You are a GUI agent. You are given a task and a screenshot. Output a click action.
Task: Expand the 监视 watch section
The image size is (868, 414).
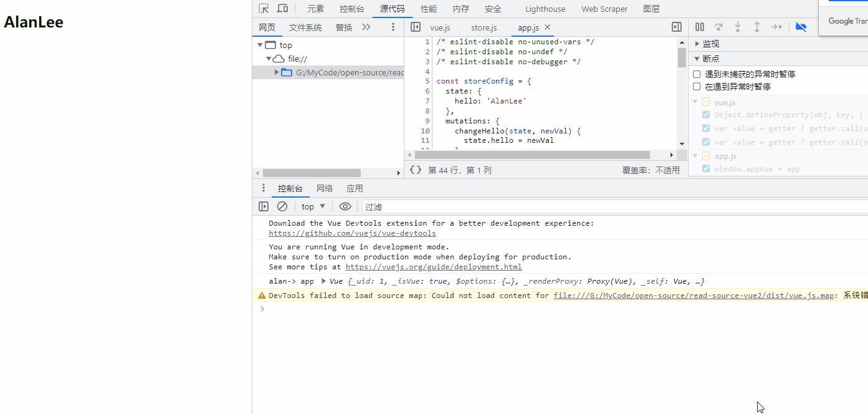(697, 44)
